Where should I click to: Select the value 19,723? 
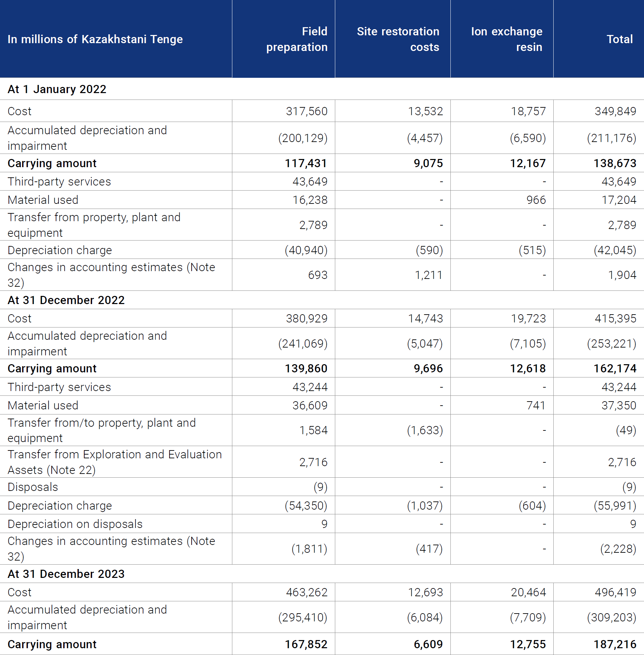(529, 318)
